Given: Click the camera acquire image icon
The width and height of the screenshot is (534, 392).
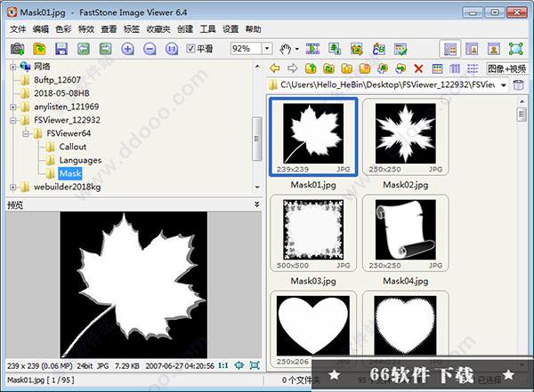Looking at the screenshot, I should pyautogui.click(x=17, y=49).
